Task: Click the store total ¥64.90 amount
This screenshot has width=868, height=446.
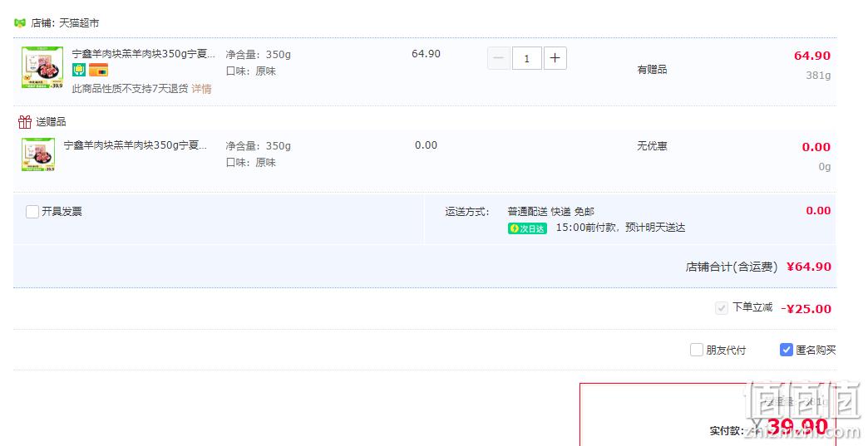Action: click(x=809, y=267)
